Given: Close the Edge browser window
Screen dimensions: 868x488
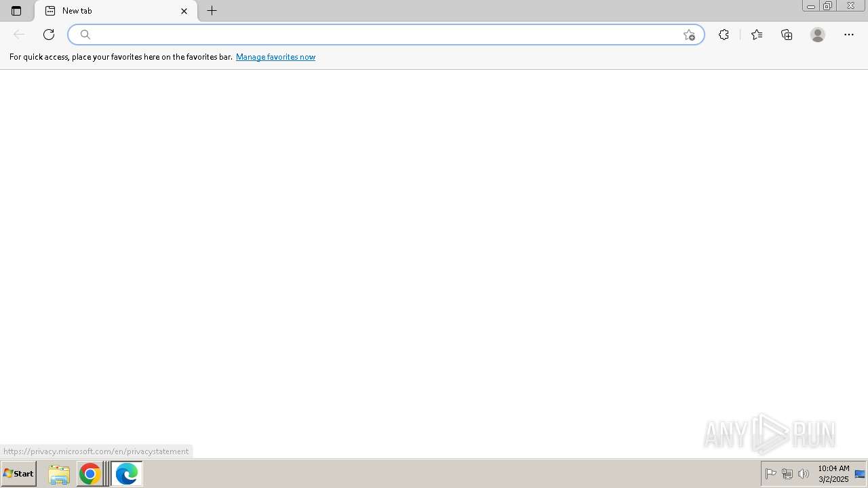Looking at the screenshot, I should [850, 6].
